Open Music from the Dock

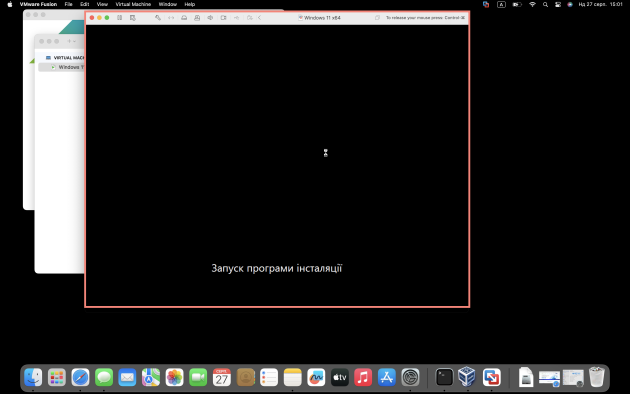tap(363, 377)
